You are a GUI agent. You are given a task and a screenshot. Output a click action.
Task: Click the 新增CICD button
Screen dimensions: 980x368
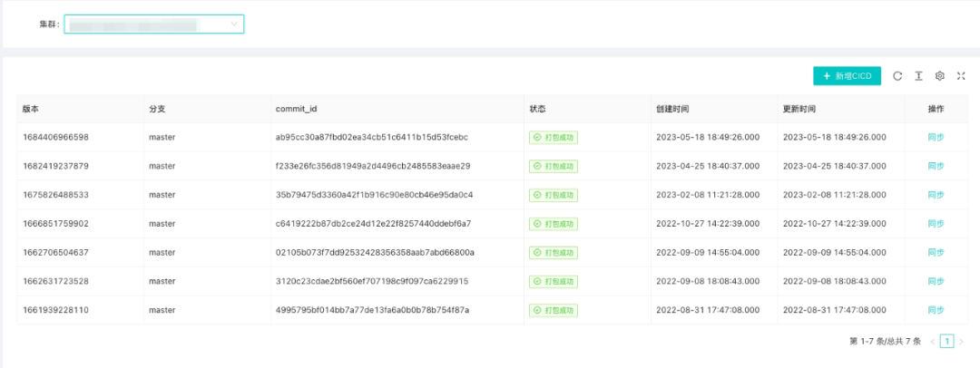click(847, 76)
